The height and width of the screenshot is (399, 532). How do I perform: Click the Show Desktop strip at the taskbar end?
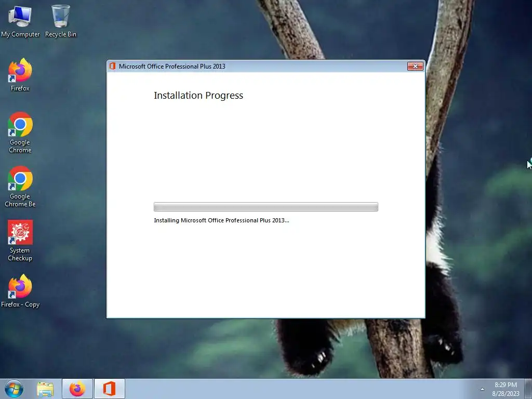coord(528,389)
